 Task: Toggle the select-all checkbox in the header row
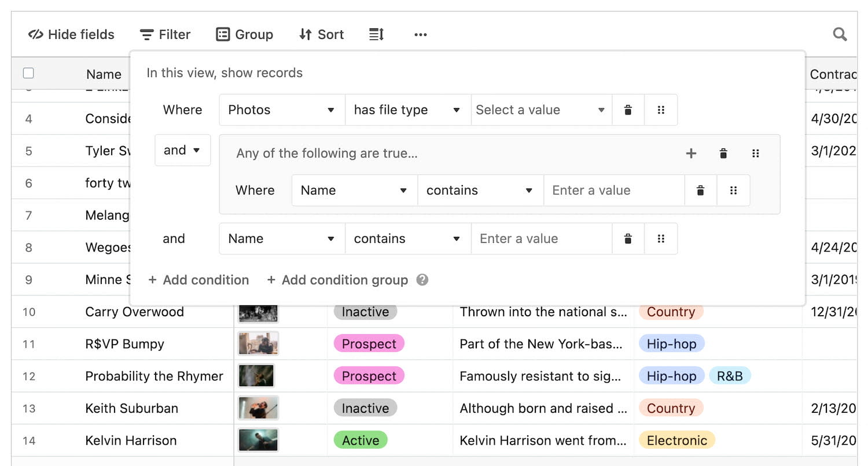[x=28, y=73]
